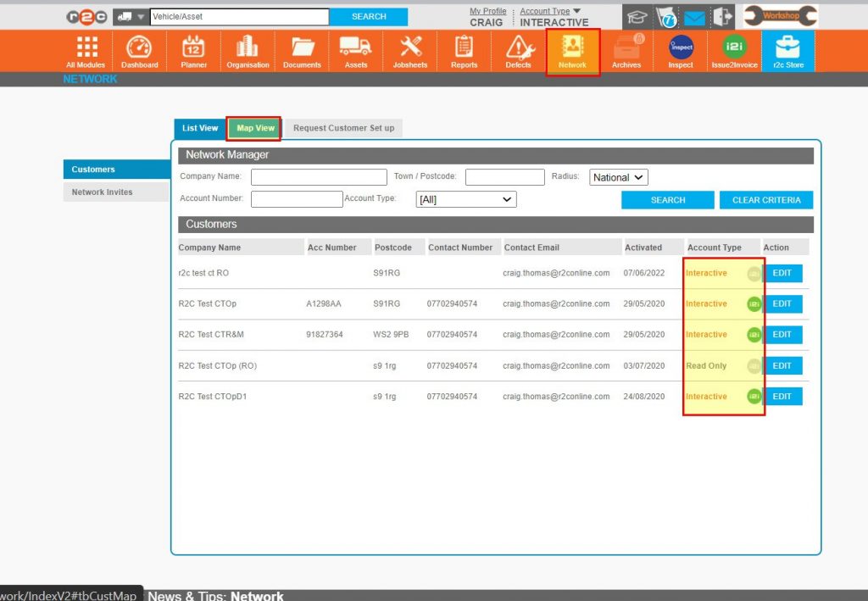The image size is (868, 601).
Task: Open the messages envelope icon
Action: pyautogui.click(x=697, y=16)
